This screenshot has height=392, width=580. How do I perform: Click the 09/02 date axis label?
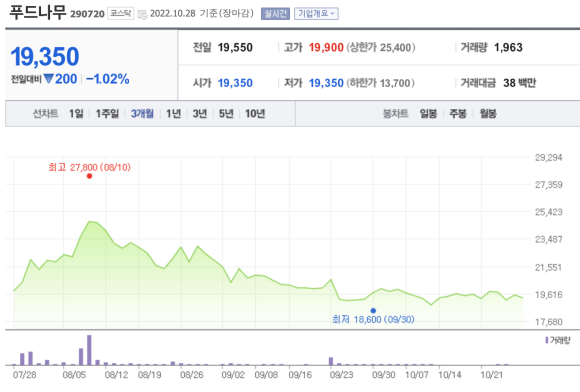pos(233,375)
